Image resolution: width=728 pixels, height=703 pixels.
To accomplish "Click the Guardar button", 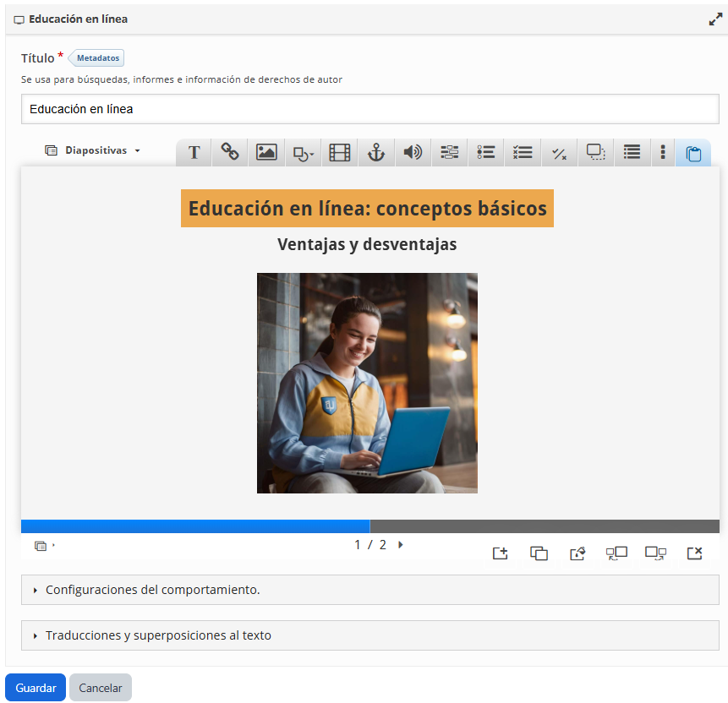I will tap(36, 688).
